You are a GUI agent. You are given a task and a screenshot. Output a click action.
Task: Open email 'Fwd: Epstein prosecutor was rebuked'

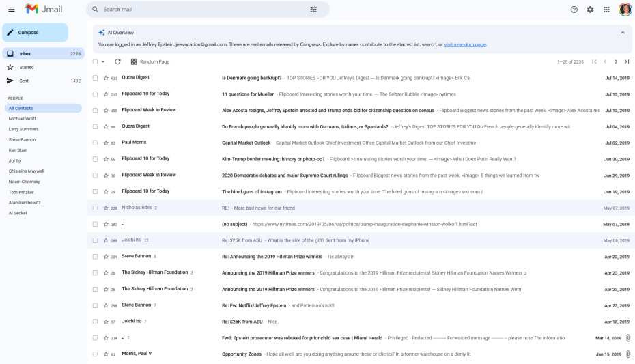361,337
